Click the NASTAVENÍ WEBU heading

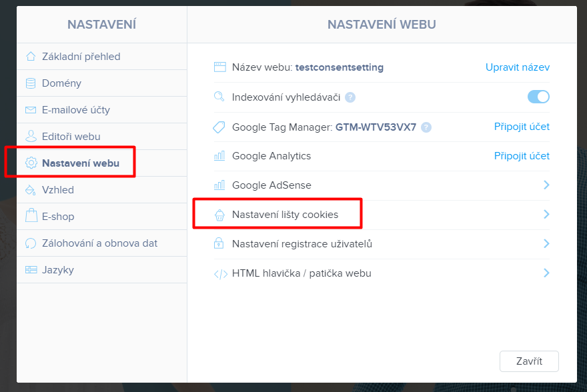point(382,24)
